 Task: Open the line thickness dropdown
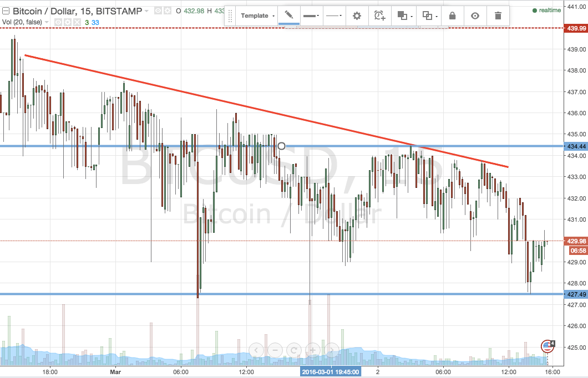click(311, 16)
